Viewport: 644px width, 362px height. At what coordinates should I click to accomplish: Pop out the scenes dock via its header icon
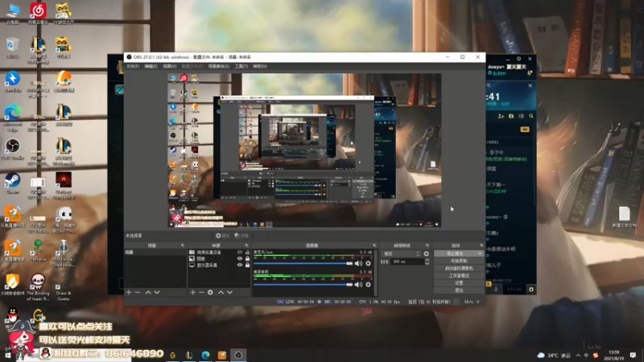click(x=183, y=245)
